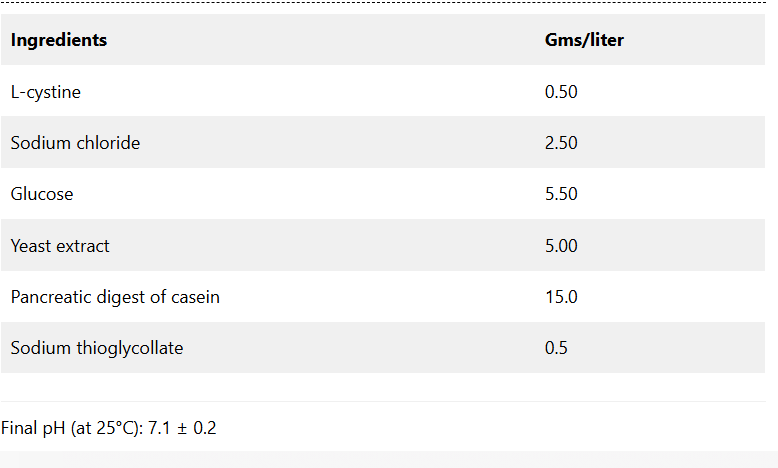Click the word Ingredients in the header
The image size is (778, 468).
pyautogui.click(x=59, y=41)
